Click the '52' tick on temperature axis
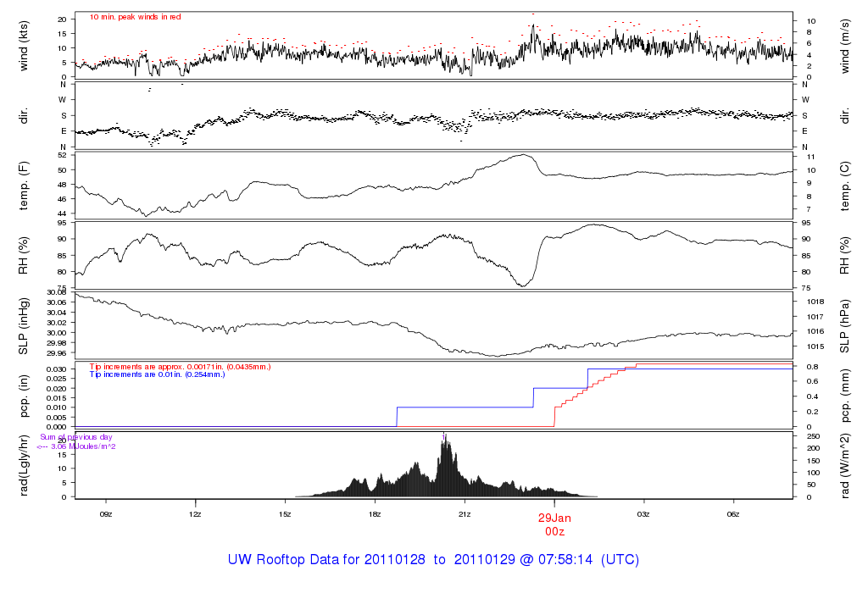Screen dimensions: 868x593 63,155
